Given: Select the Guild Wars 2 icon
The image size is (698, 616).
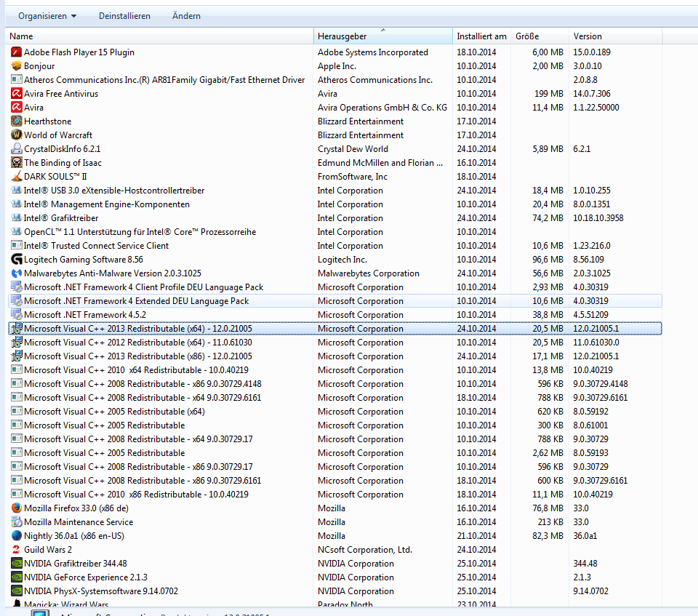Looking at the screenshot, I should click(x=17, y=550).
